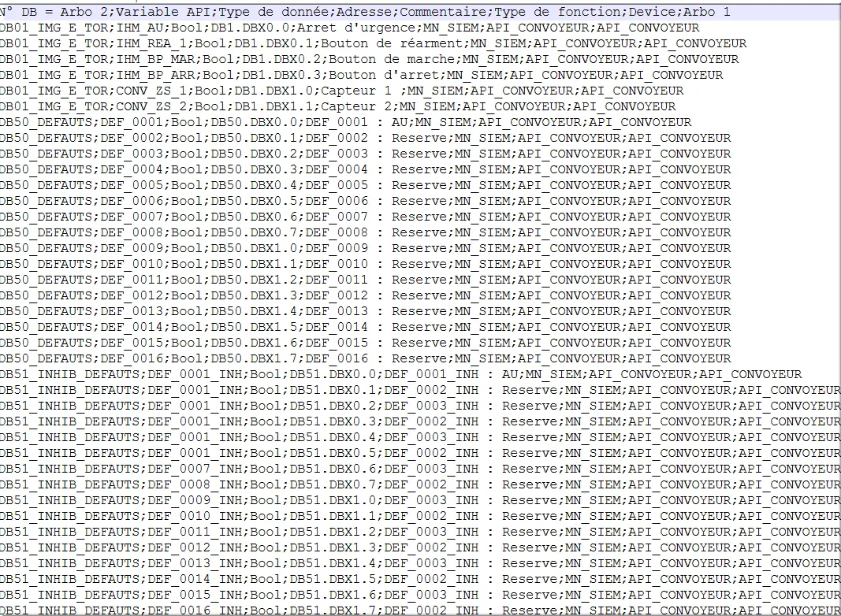841x616 pixels.
Task: Click address "DB50.DBX0.5"
Action: coord(254,201)
